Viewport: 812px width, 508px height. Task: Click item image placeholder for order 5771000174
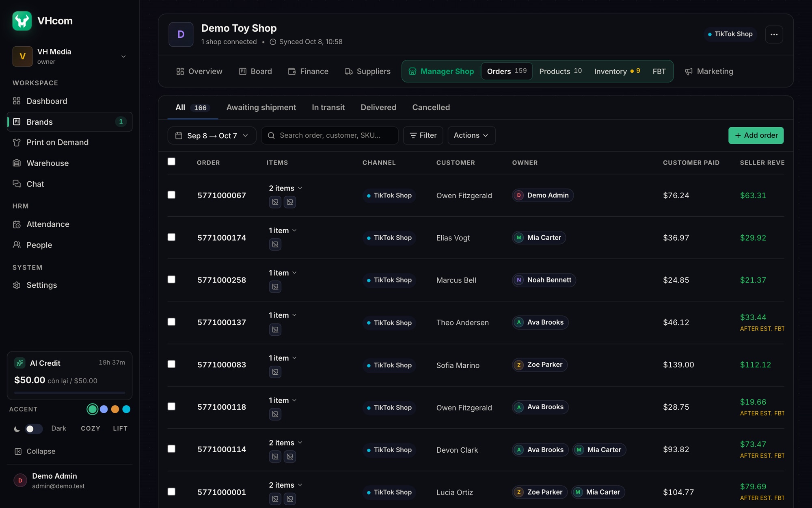[275, 244]
